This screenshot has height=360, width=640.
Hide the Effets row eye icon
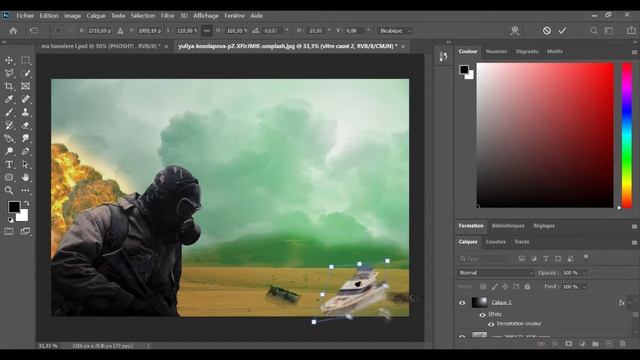[x=482, y=315]
